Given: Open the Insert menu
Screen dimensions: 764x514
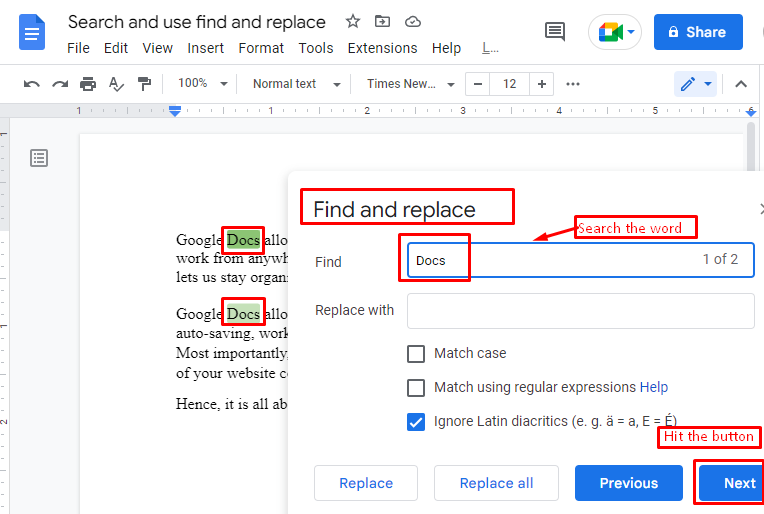Looking at the screenshot, I should point(205,48).
